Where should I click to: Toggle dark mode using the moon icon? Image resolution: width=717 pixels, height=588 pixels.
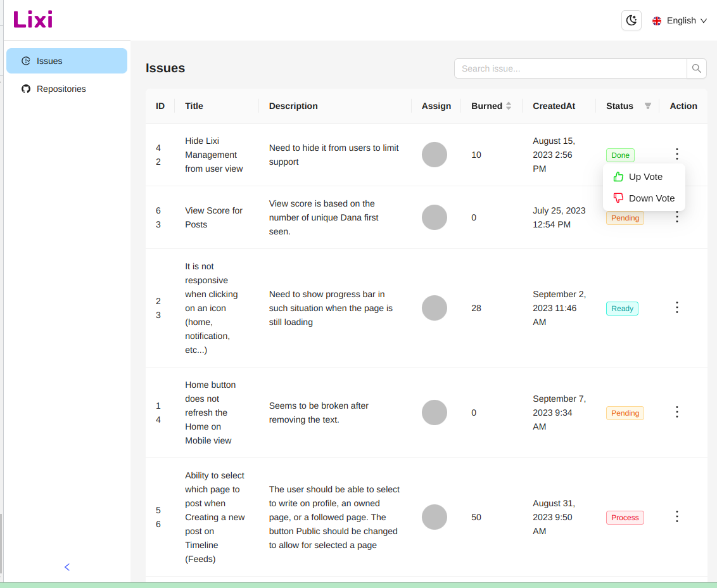pyautogui.click(x=631, y=20)
